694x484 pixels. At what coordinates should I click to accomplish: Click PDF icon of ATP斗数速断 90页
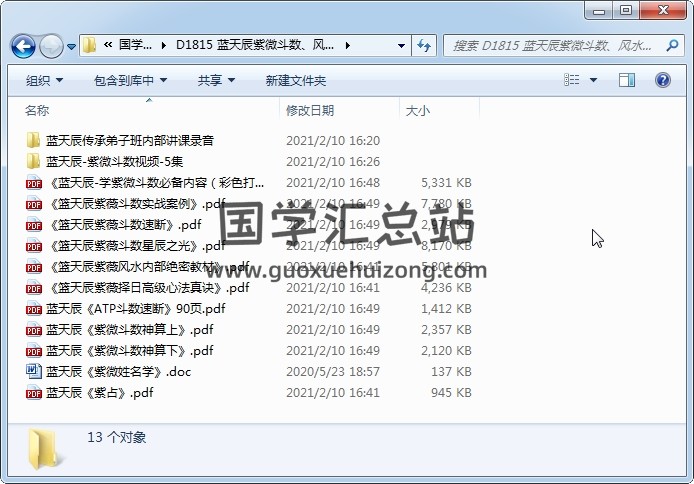pyautogui.click(x=34, y=309)
